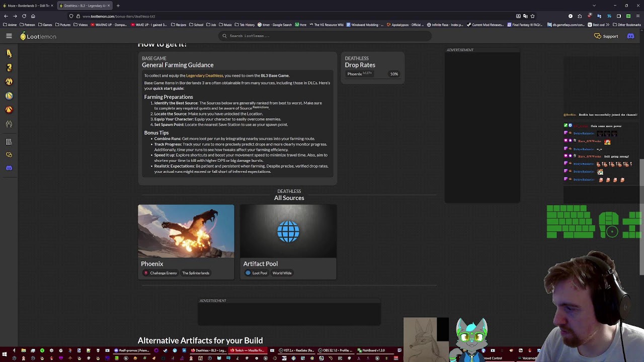Image resolution: width=644 pixels, height=362 pixels.
Task: Open the Artifact Pool source card
Action: [288, 242]
